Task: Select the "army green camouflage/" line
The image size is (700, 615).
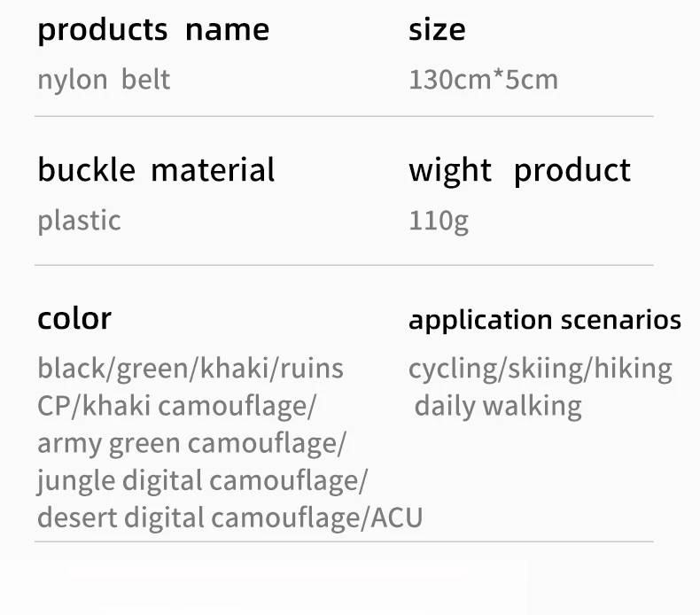Action: click(x=192, y=443)
